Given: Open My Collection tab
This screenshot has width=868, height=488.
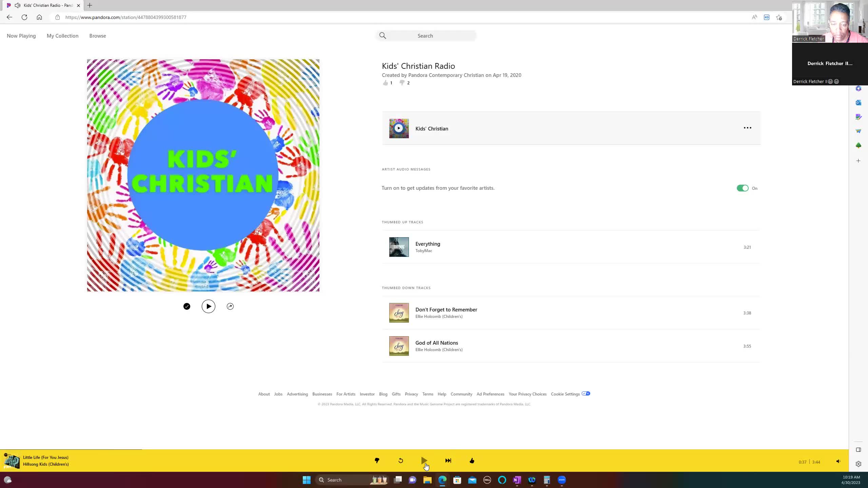Looking at the screenshot, I should pyautogui.click(x=62, y=36).
